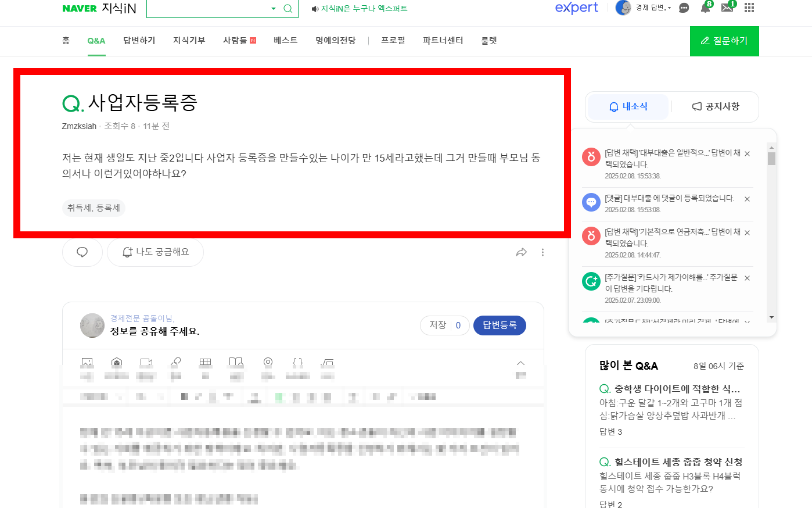Click the green 질문하기 button
This screenshot has height=508, width=812.
point(724,41)
